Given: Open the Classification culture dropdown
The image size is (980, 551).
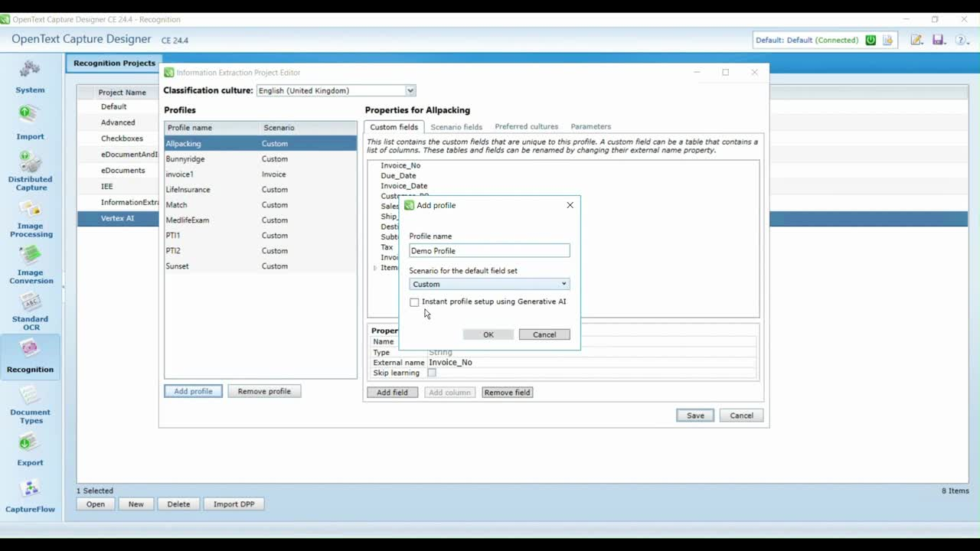Looking at the screenshot, I should pyautogui.click(x=335, y=90).
